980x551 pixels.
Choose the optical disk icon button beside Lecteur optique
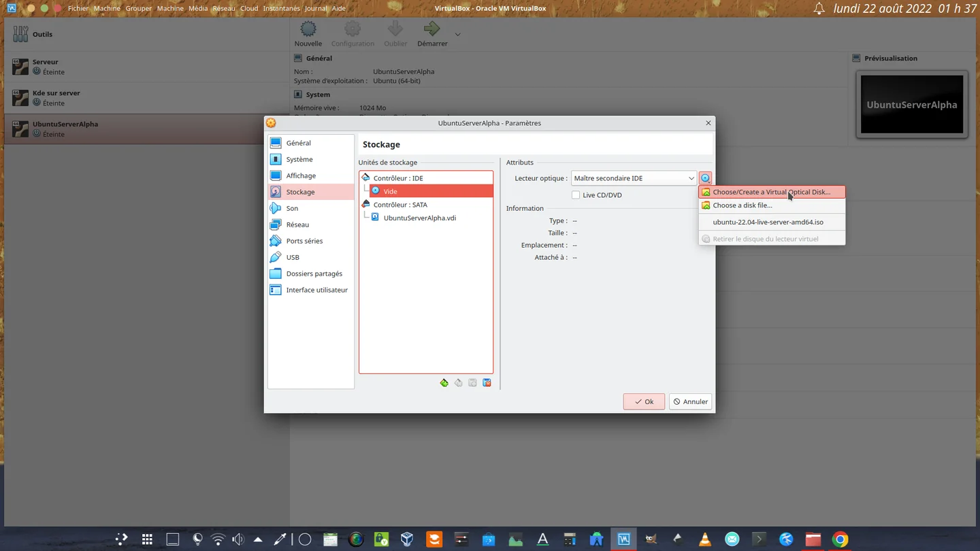pyautogui.click(x=705, y=178)
